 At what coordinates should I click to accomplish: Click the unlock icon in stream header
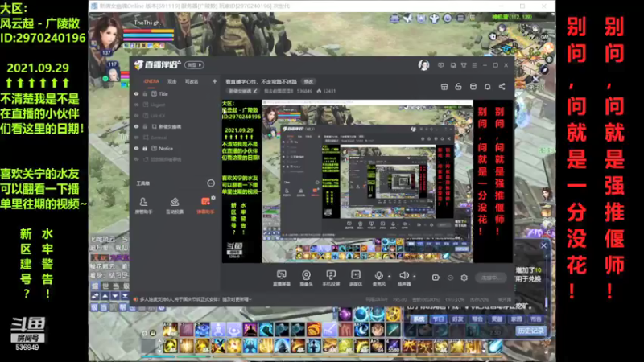coord(458,87)
